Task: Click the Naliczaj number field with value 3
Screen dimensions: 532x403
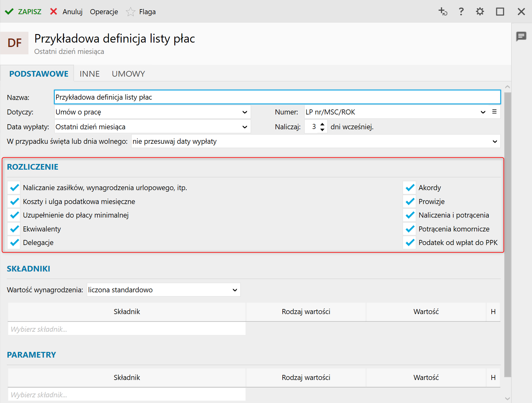Action: tap(312, 127)
